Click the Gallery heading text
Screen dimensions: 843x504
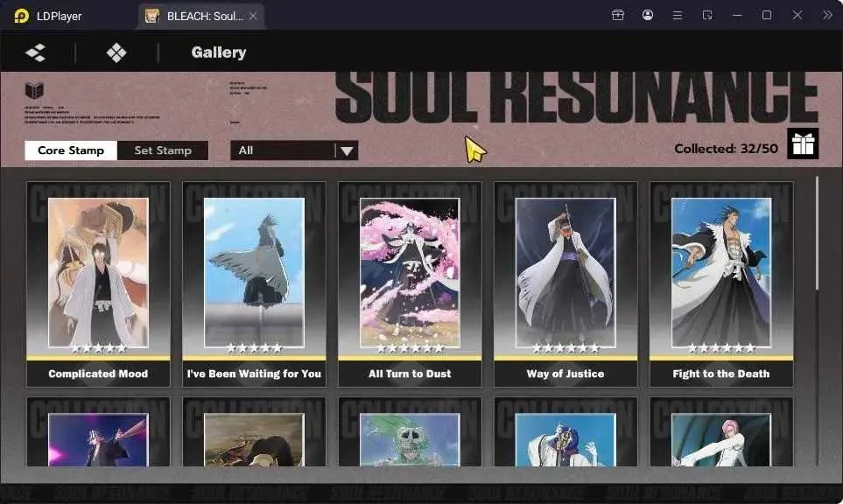pos(219,52)
